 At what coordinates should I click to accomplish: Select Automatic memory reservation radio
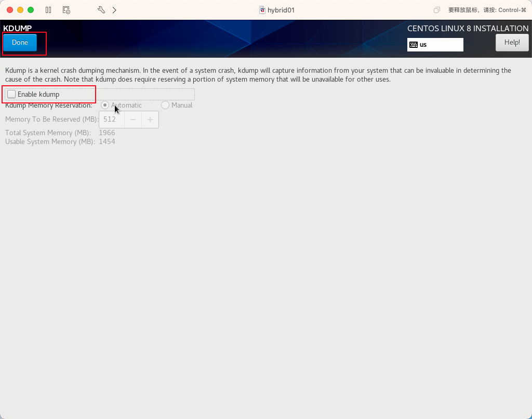click(105, 105)
